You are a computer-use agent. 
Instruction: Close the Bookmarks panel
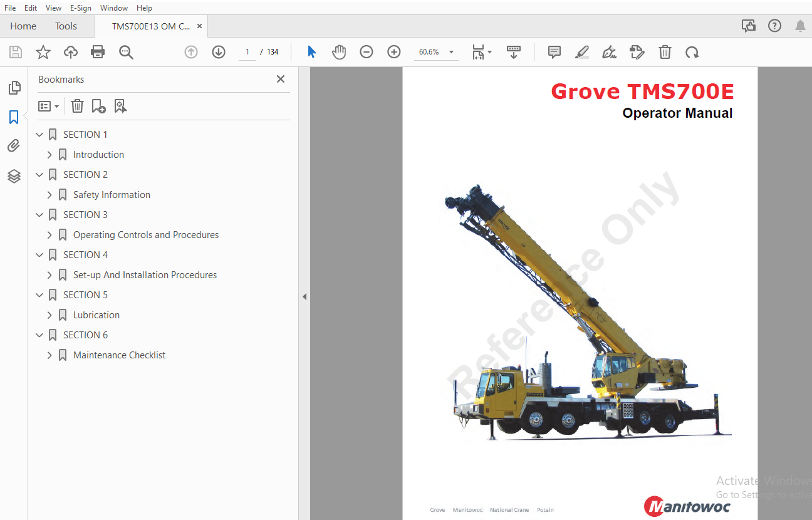pyautogui.click(x=281, y=79)
